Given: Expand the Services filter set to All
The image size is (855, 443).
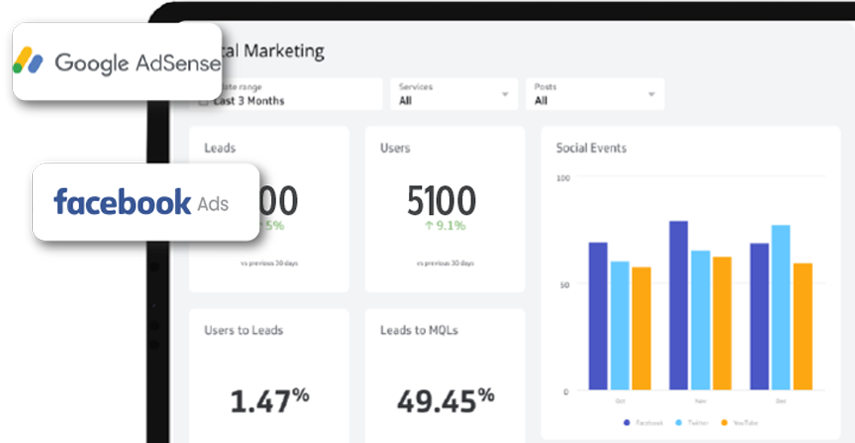Looking at the screenshot, I should coord(452,94).
